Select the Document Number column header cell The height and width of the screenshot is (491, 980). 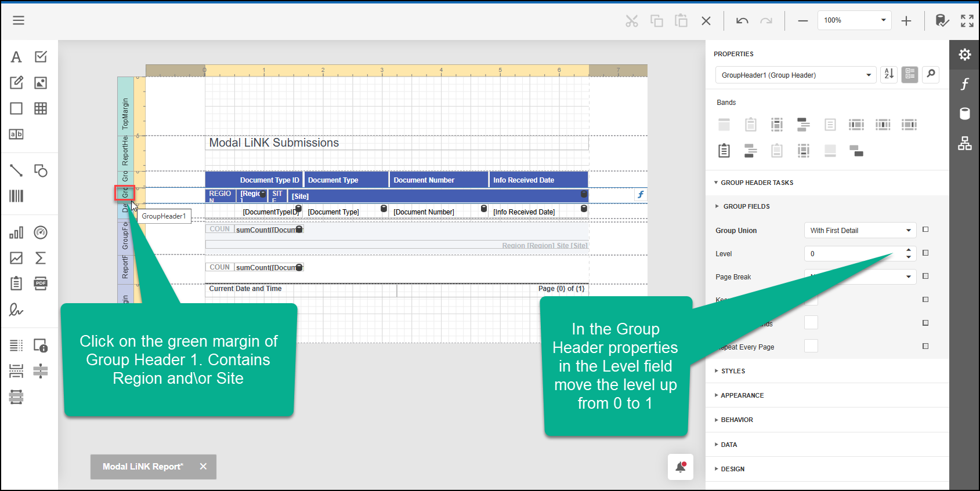coord(439,180)
